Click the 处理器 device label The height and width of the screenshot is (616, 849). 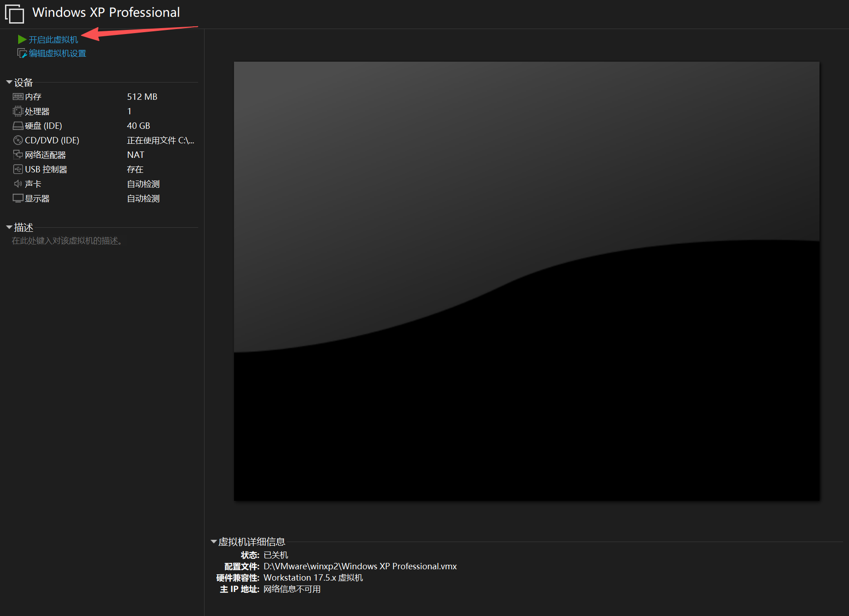37,111
